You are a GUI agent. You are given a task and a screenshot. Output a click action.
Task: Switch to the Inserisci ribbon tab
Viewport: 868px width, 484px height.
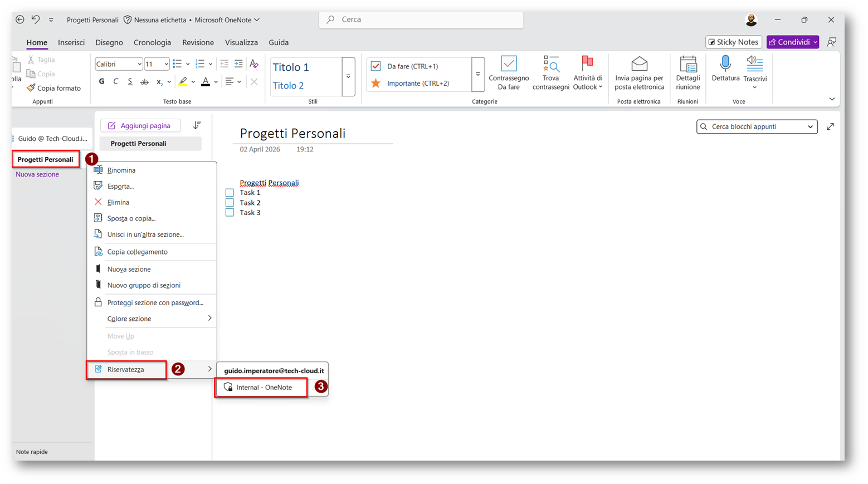[71, 42]
